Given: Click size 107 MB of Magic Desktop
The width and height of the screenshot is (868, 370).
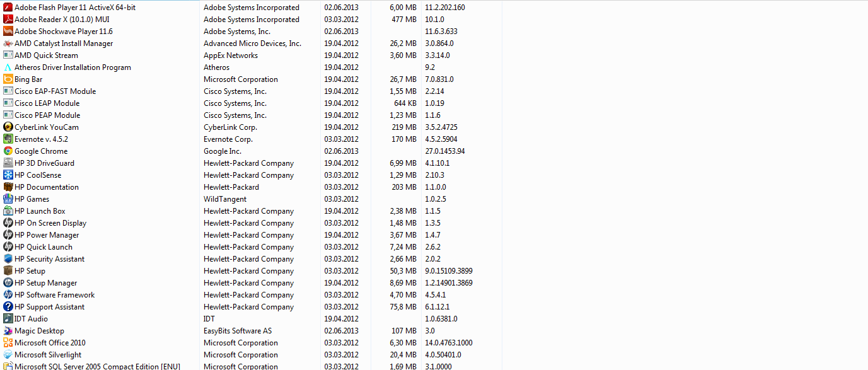Looking at the screenshot, I should [404, 331].
